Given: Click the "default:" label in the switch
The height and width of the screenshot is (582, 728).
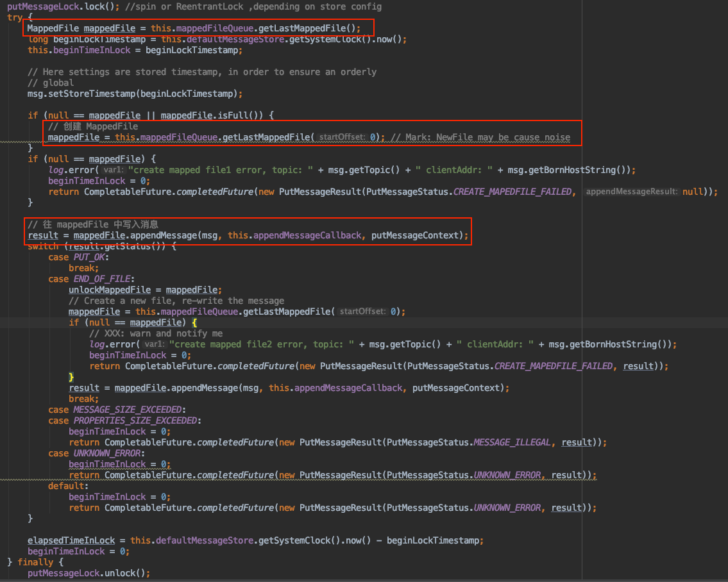Looking at the screenshot, I should click(x=68, y=486).
